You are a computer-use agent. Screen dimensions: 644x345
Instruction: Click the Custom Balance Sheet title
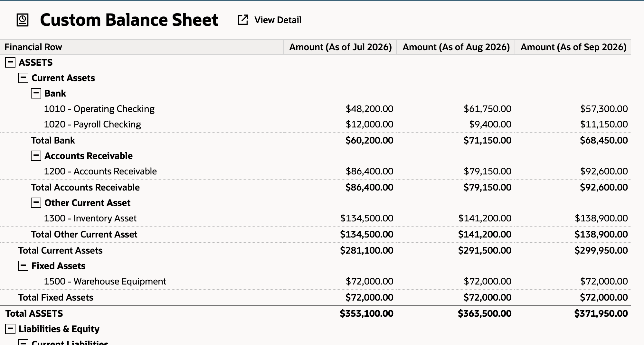tap(129, 20)
